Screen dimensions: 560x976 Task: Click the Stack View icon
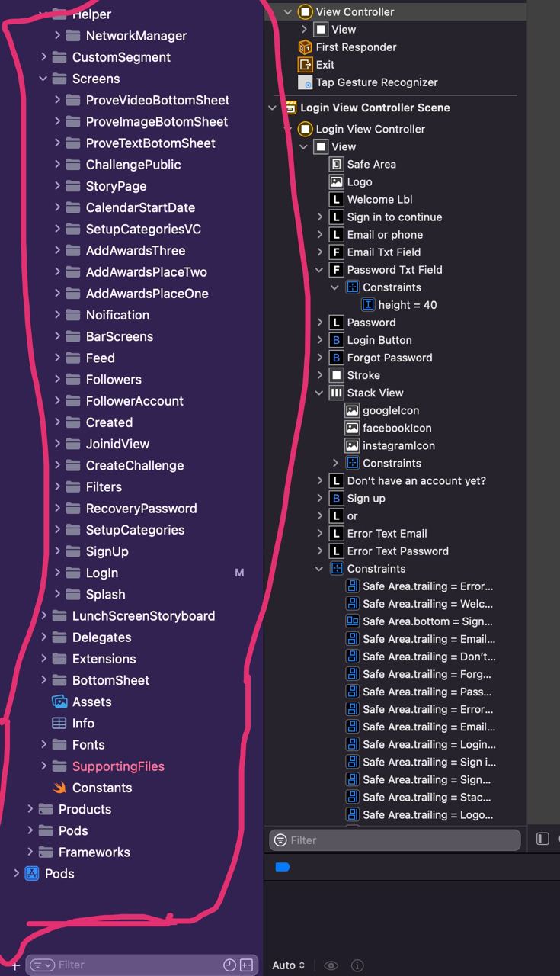point(337,393)
